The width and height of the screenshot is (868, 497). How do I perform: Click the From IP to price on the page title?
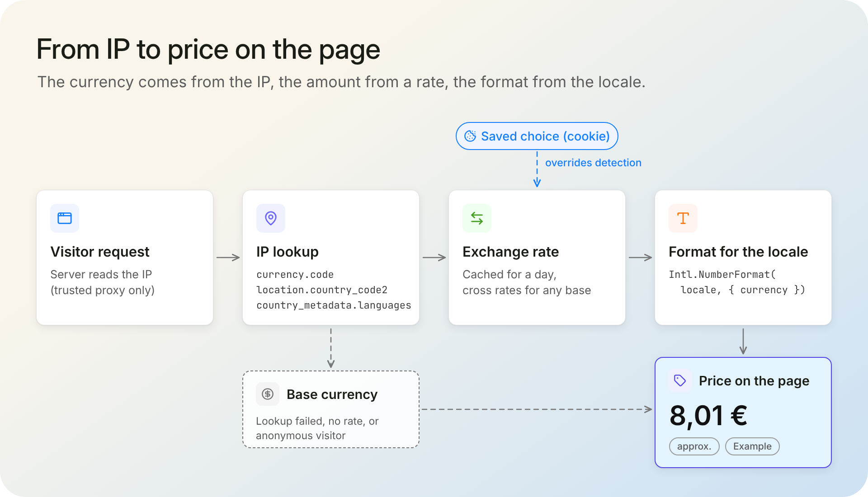(208, 49)
